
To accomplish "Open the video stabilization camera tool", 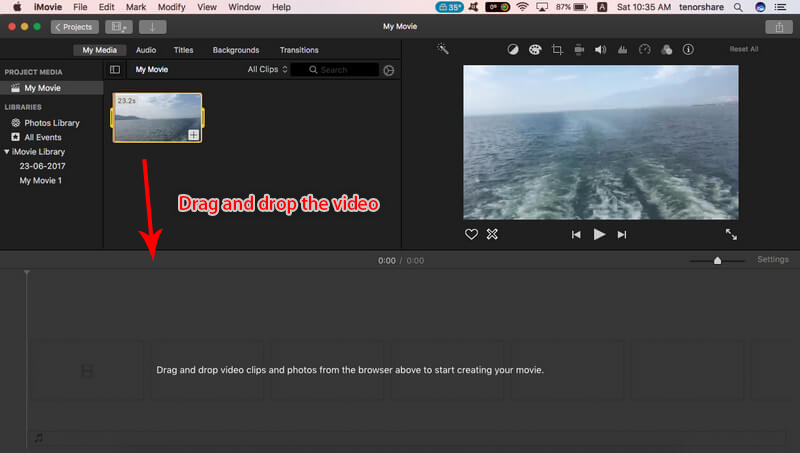I will (579, 49).
